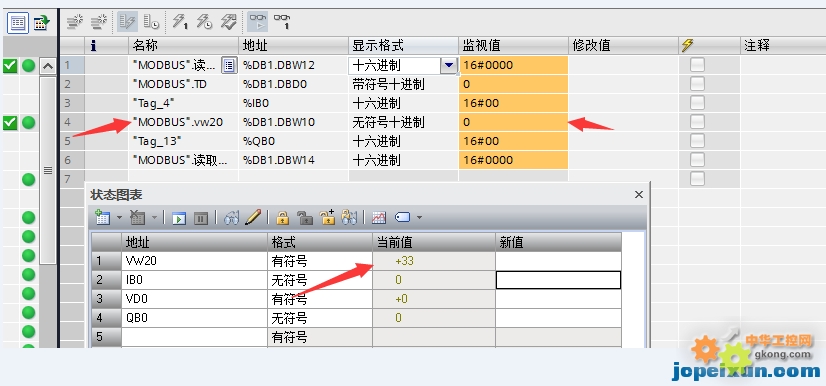Click 新值 cell for VW20 row
The width and height of the screenshot is (826, 386).
click(558, 261)
